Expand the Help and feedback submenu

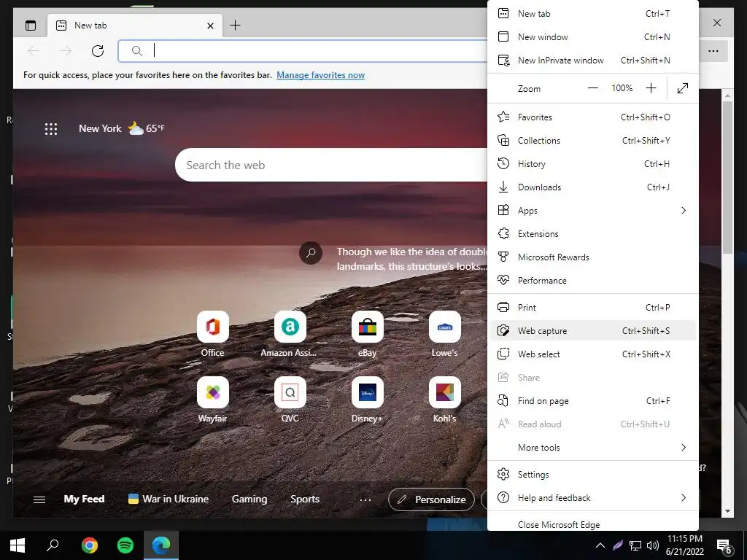pyautogui.click(x=592, y=498)
